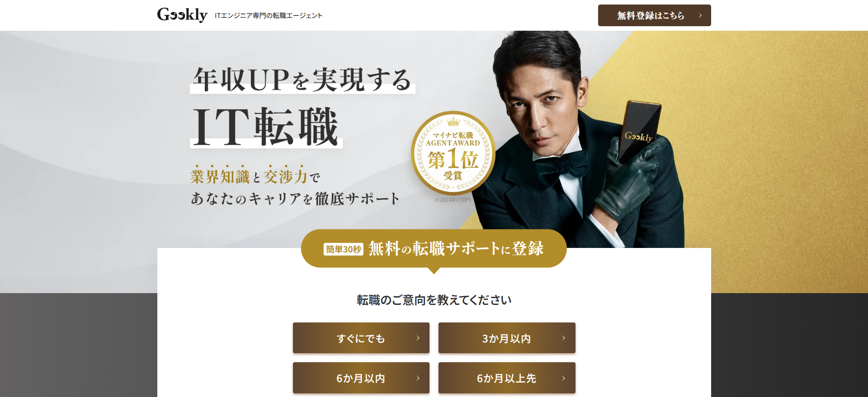
Task: Choose the 6か月以上先 option
Action: point(507,378)
